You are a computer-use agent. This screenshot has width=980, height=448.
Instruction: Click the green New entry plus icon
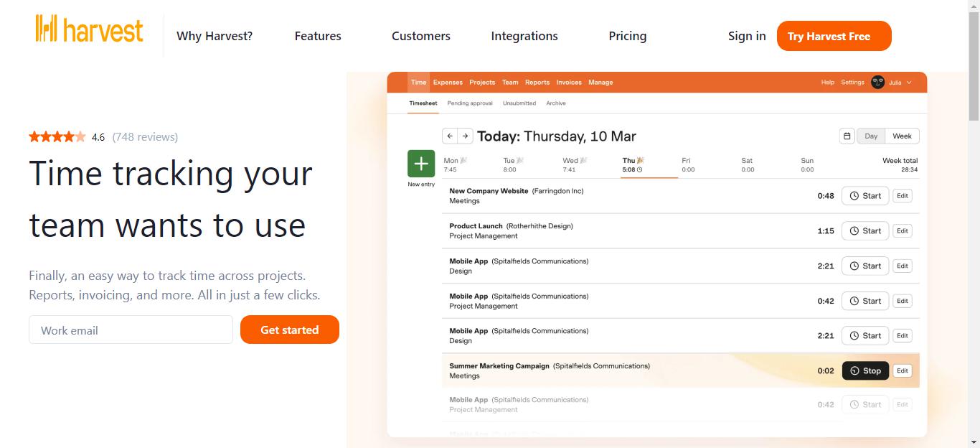421,164
